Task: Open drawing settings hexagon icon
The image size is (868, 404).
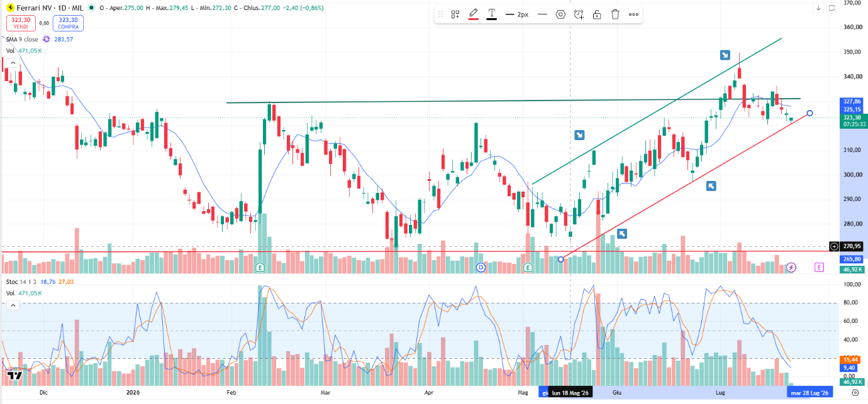Action: click(x=560, y=14)
